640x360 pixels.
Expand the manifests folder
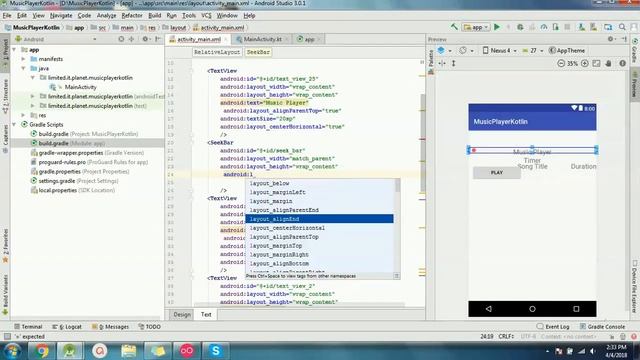click(x=23, y=59)
